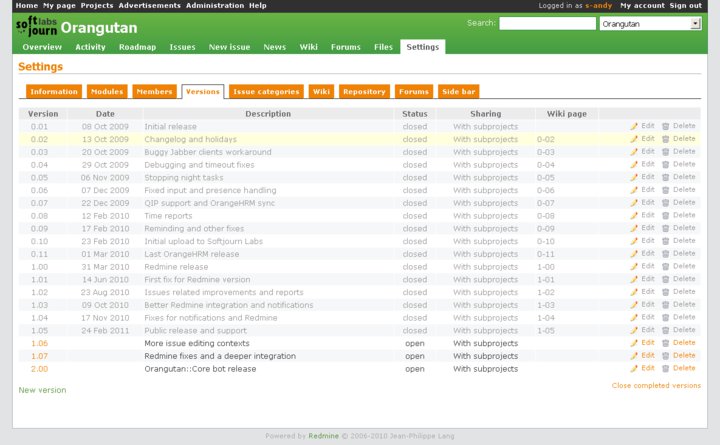This screenshot has width=720, height=445.
Task: Click the trash delete icon for version 0.03
Action: click(x=665, y=152)
